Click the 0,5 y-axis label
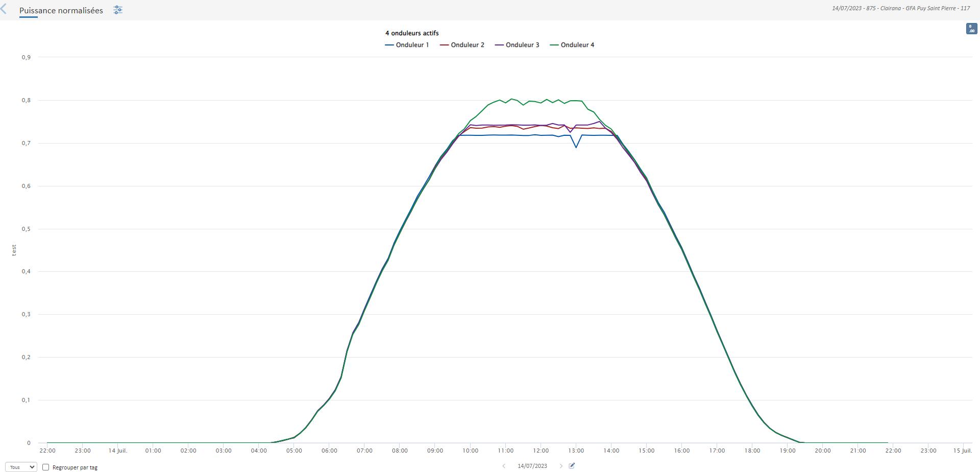 click(x=26, y=229)
